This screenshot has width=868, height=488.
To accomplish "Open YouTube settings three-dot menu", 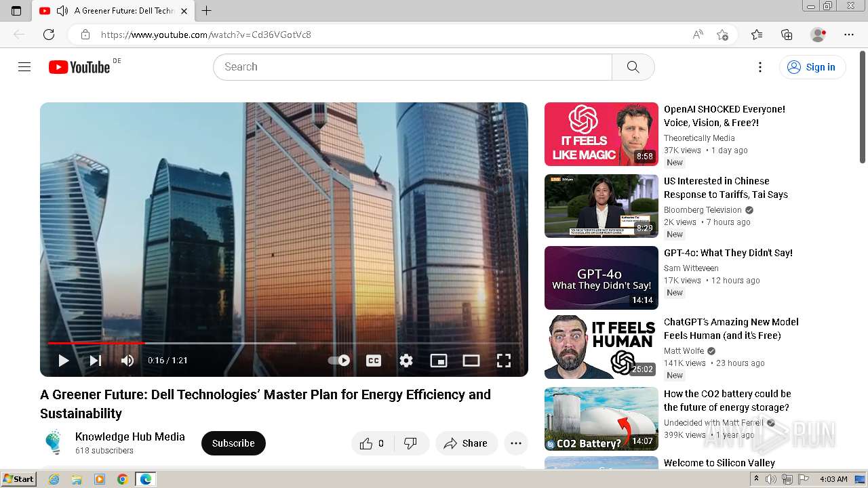I will click(x=760, y=67).
